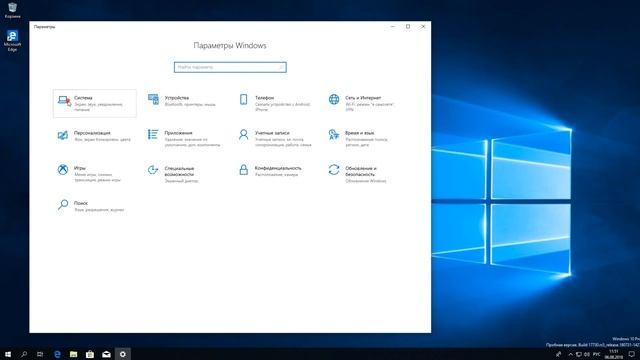Screen dimensions: 640x360
Task: Open the Mail app from the taskbar
Action: point(106,354)
